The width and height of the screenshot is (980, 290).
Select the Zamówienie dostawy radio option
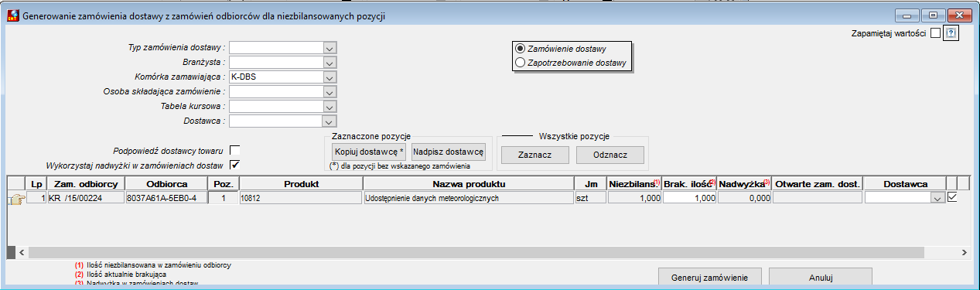coord(521,49)
